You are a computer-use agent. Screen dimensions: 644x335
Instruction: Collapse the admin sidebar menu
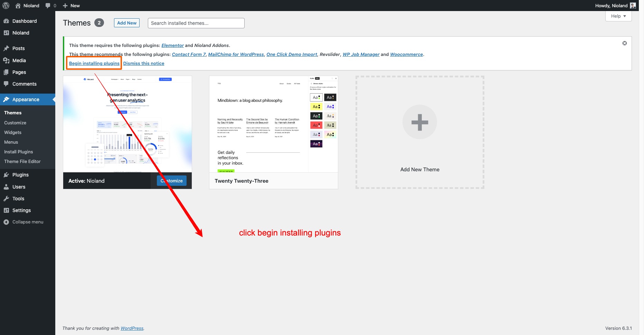pos(23,222)
